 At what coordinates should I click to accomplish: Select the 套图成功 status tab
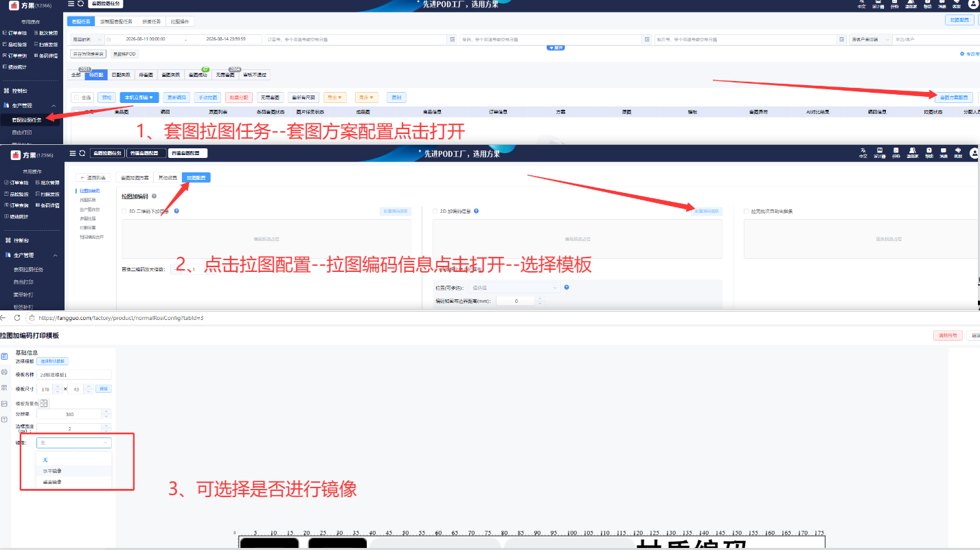tap(197, 74)
